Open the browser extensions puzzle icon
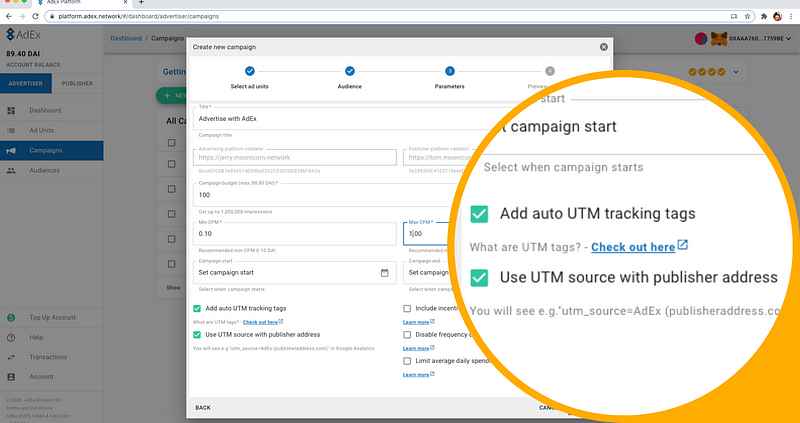The image size is (800, 423). point(764,16)
